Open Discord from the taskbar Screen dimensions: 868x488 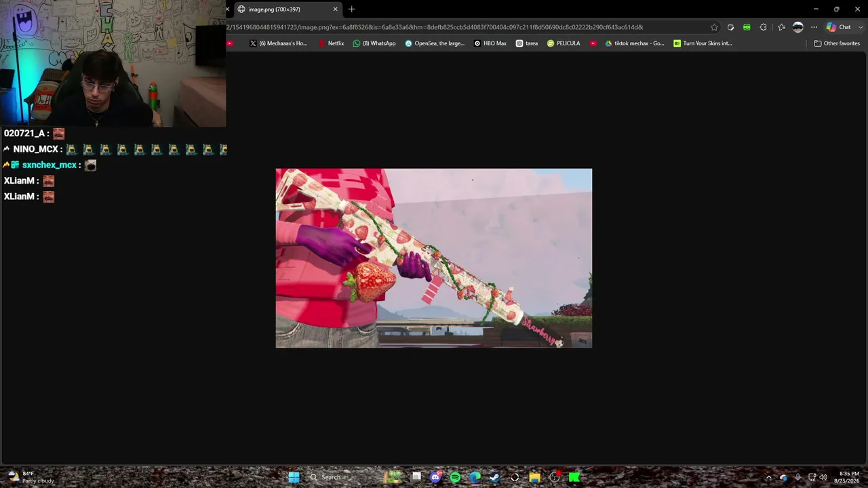tap(435, 477)
